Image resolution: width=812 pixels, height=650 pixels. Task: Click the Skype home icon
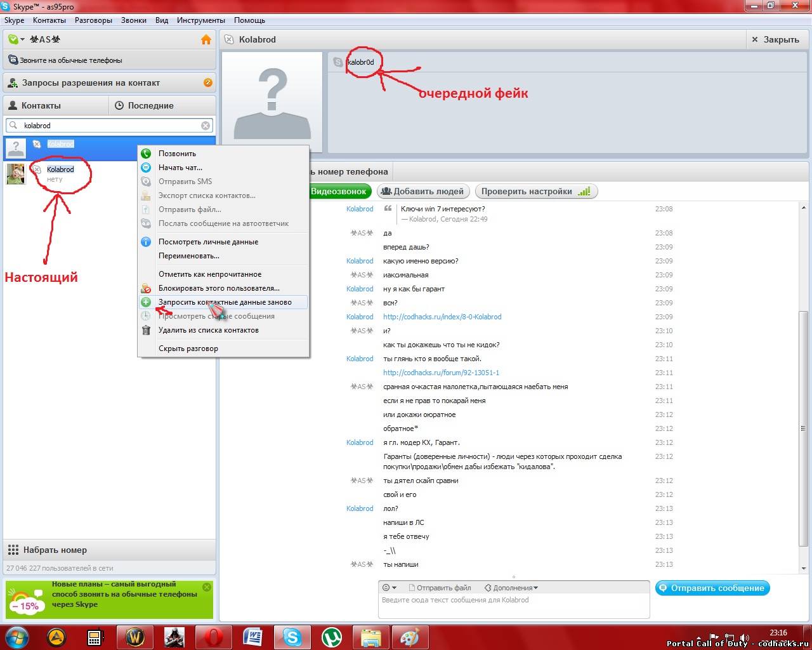pos(206,39)
